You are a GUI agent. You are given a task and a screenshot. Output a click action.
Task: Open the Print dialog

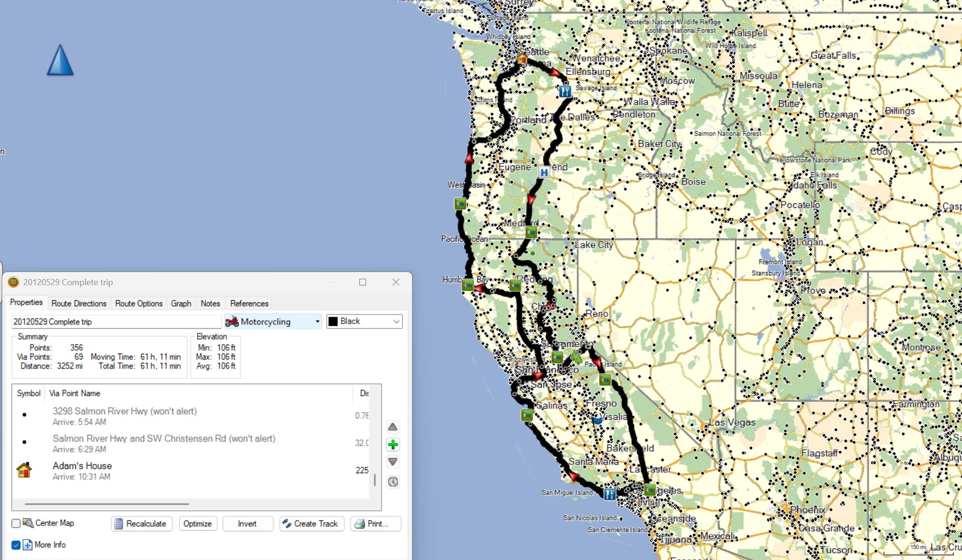(375, 524)
